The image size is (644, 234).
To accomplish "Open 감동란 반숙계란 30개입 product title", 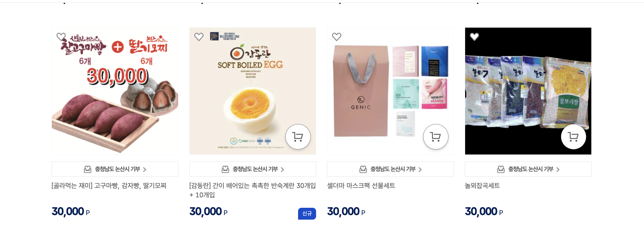I will (x=252, y=190).
